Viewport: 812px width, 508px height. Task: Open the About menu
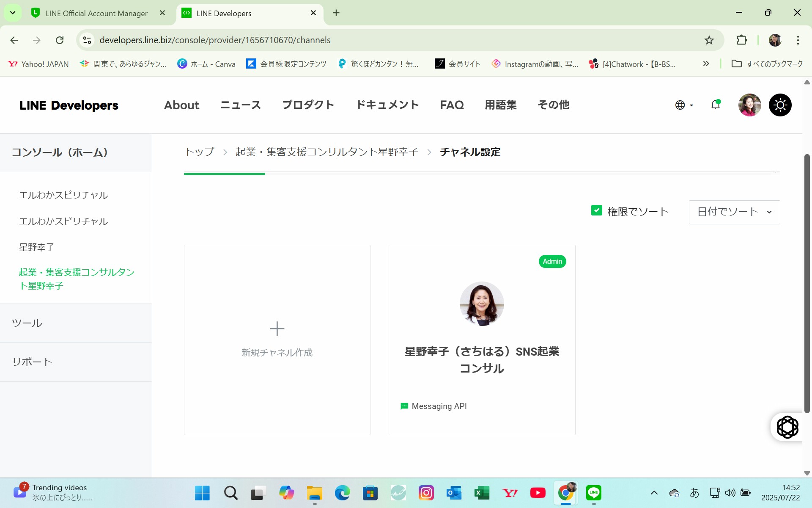click(181, 105)
